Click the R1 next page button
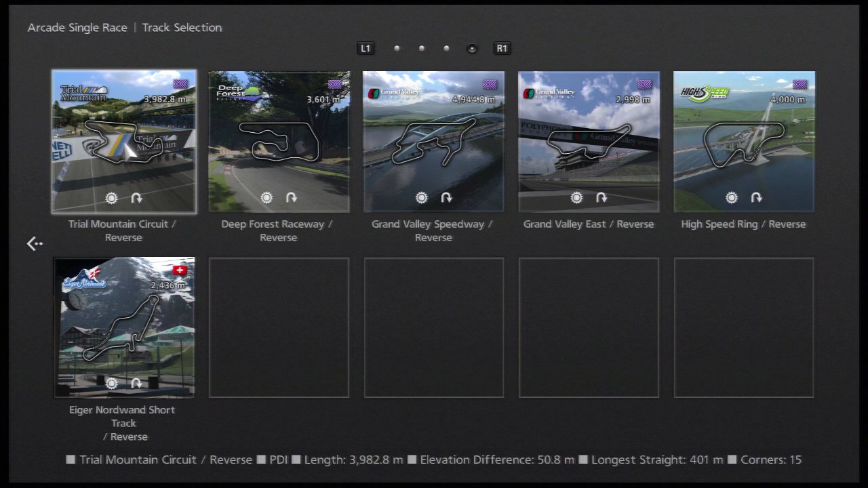This screenshot has width=868, height=488. 502,48
